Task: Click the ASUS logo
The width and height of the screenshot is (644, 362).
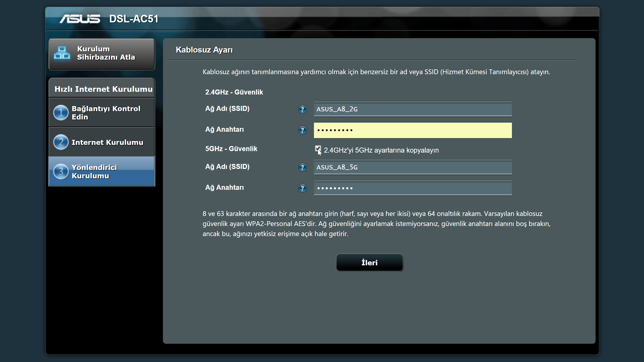Action: (x=80, y=19)
